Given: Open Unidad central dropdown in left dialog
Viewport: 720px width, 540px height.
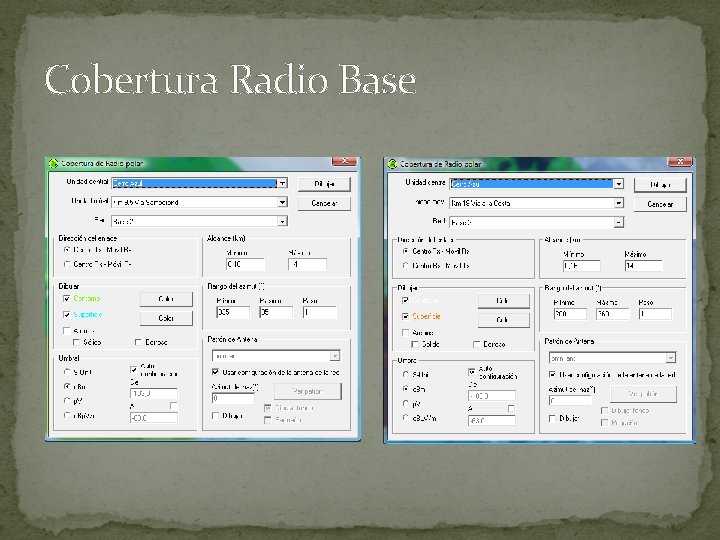Looking at the screenshot, I should 282,184.
